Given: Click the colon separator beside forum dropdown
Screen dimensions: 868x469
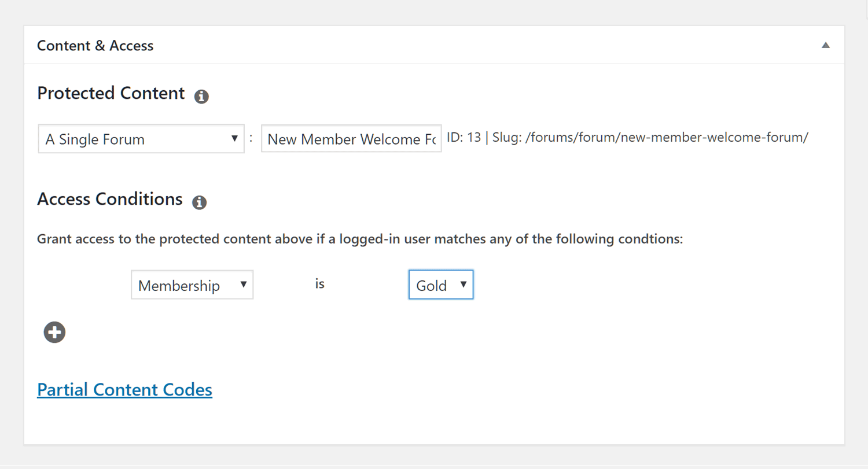Looking at the screenshot, I should click(x=251, y=139).
